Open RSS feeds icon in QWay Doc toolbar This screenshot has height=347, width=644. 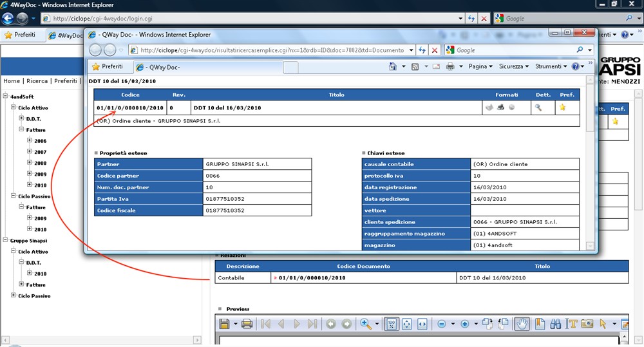coord(415,66)
